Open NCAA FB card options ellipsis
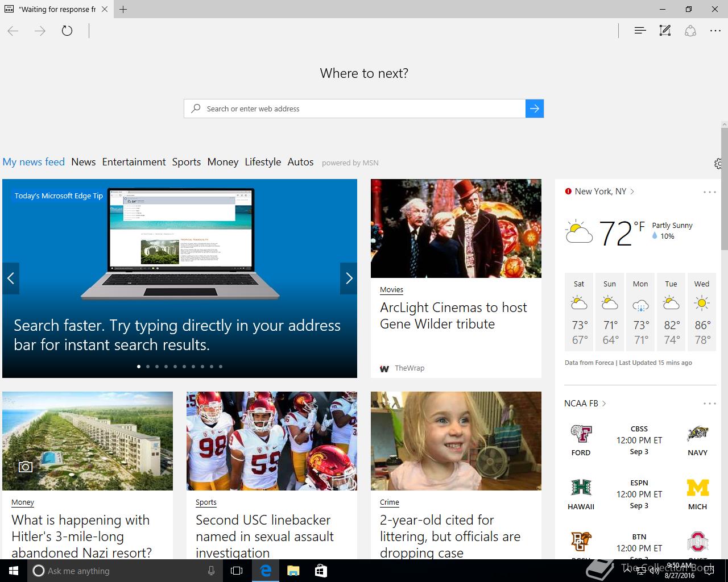728x582 pixels. [x=710, y=404]
